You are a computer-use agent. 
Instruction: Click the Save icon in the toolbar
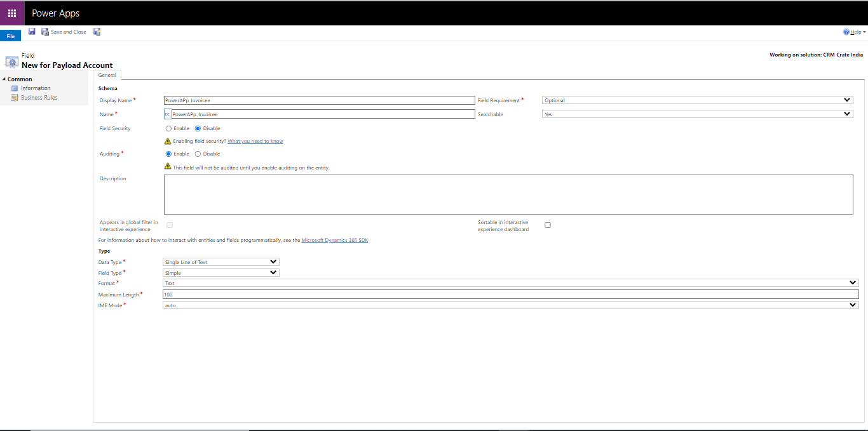pos(32,31)
